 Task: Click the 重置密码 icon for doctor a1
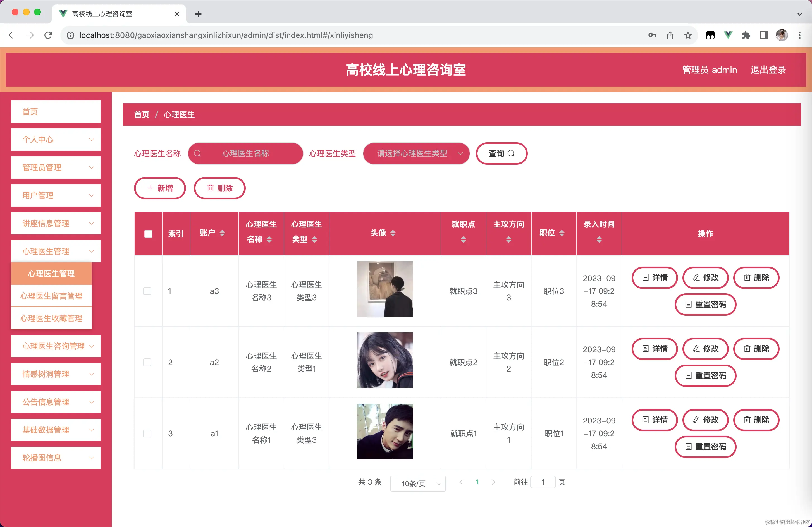pyautogui.click(x=689, y=447)
